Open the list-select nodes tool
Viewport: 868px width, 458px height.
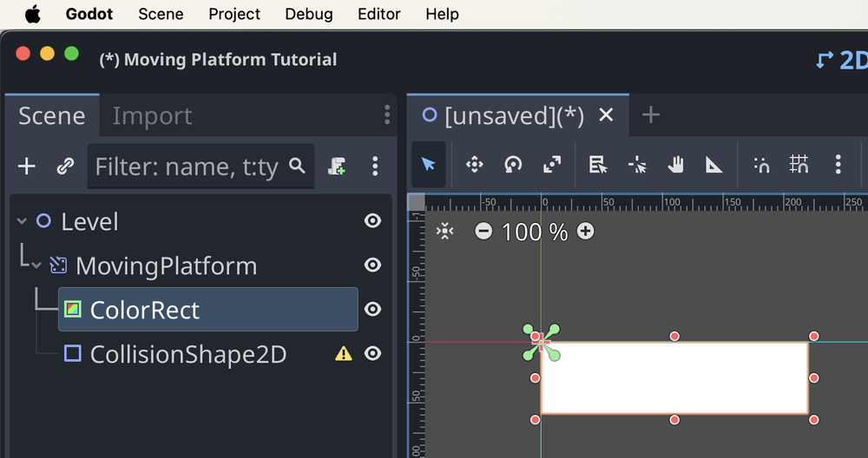pyautogui.click(x=598, y=164)
